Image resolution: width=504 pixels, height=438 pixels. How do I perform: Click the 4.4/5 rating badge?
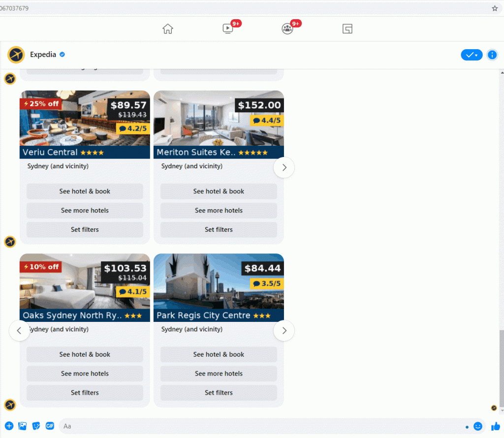267,121
